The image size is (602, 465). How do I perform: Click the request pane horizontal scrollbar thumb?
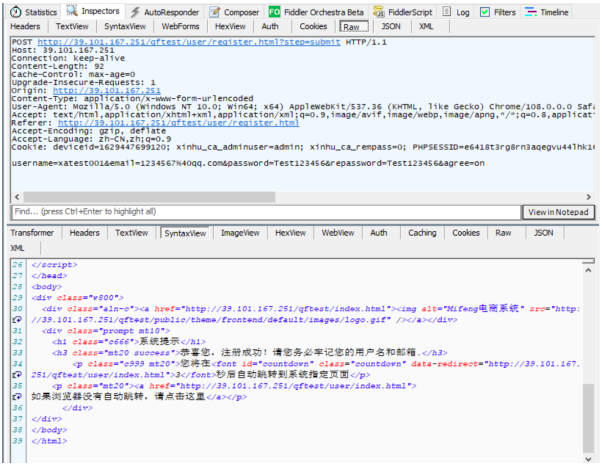click(149, 197)
